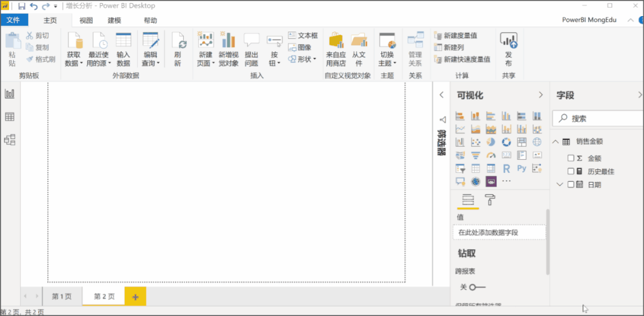Screen dimensions: 644x316
Task: Select the R script visual icon
Action: click(x=506, y=169)
